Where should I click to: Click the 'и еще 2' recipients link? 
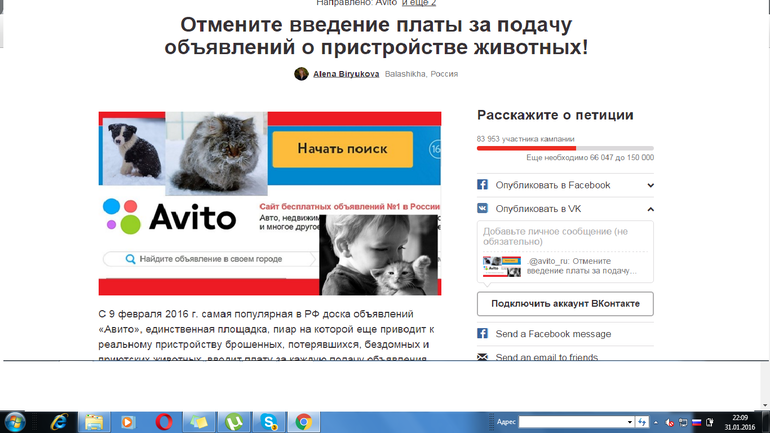click(x=419, y=4)
